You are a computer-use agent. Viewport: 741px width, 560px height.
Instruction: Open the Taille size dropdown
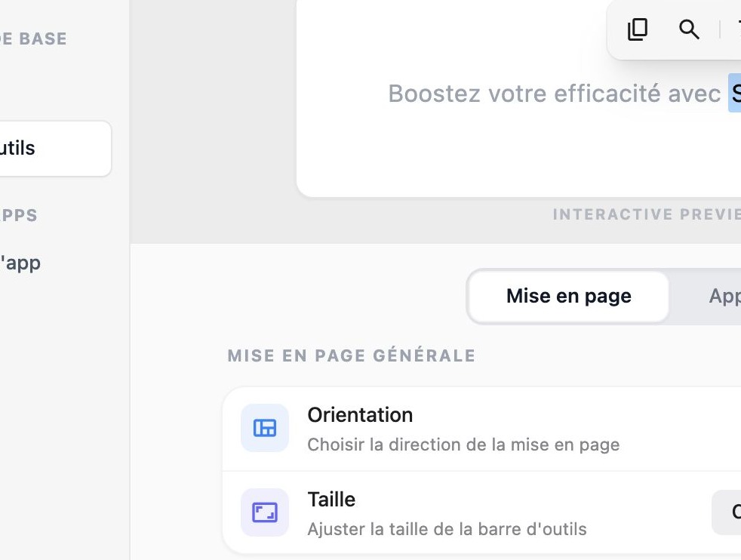[727, 512]
